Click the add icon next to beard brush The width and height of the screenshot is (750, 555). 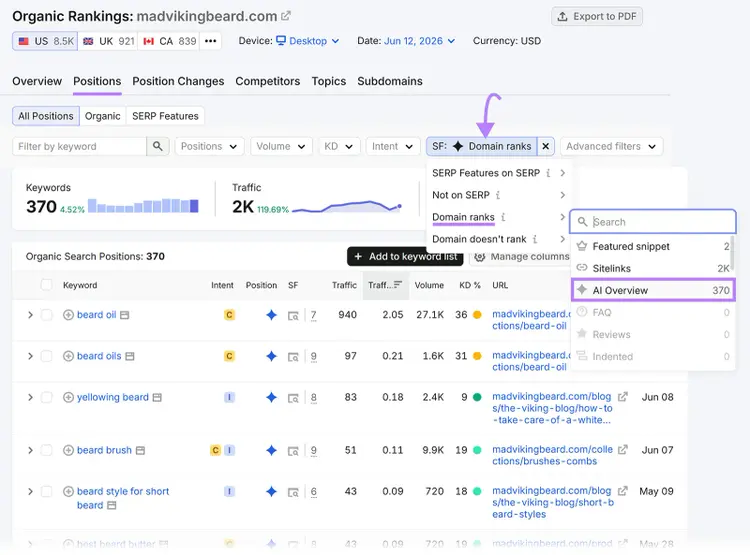68,450
